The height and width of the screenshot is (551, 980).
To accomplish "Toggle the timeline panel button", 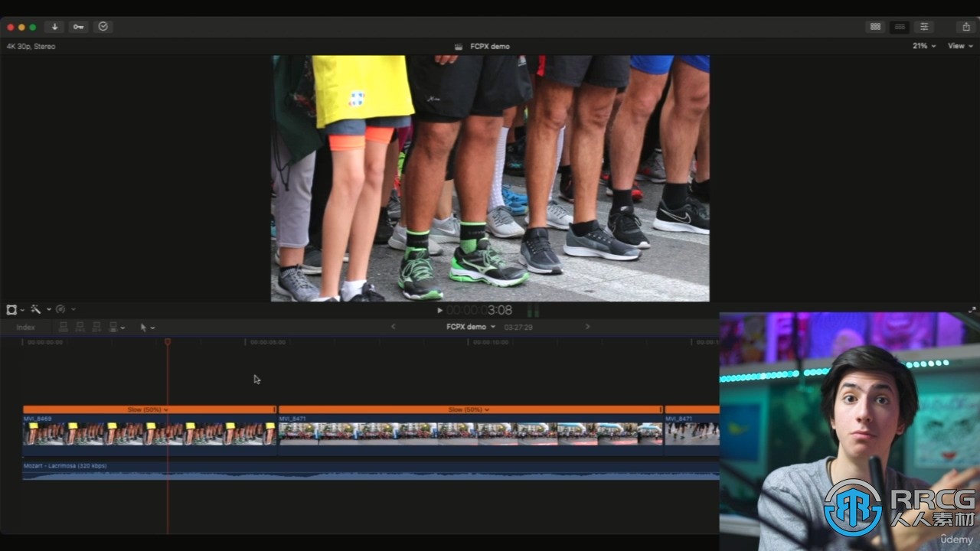I will [x=900, y=27].
